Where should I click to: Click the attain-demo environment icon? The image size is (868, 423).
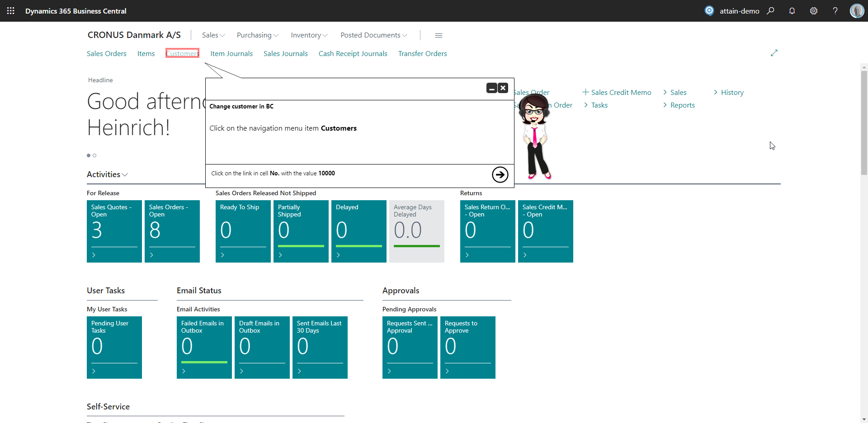click(709, 10)
